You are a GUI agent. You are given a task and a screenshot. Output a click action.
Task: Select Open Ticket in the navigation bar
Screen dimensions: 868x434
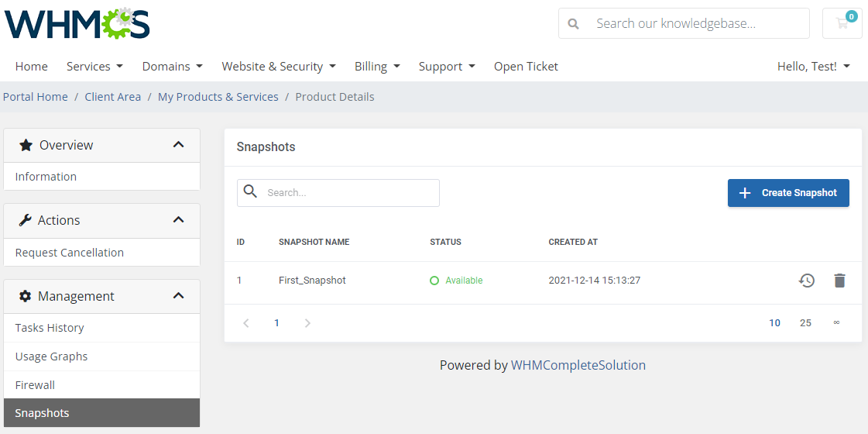point(526,67)
